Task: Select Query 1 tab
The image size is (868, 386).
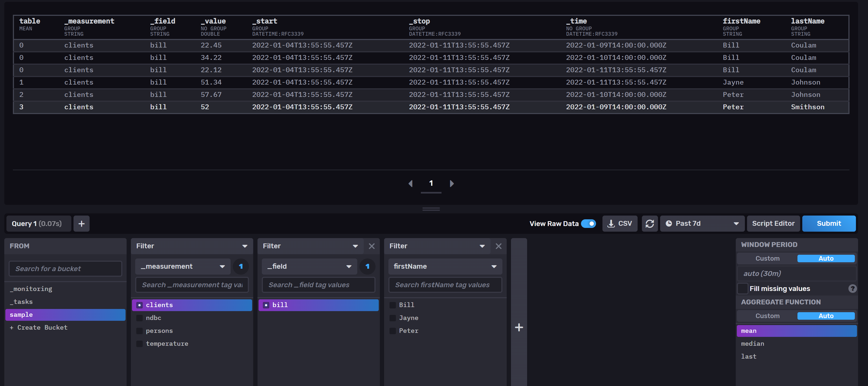Action: (39, 224)
